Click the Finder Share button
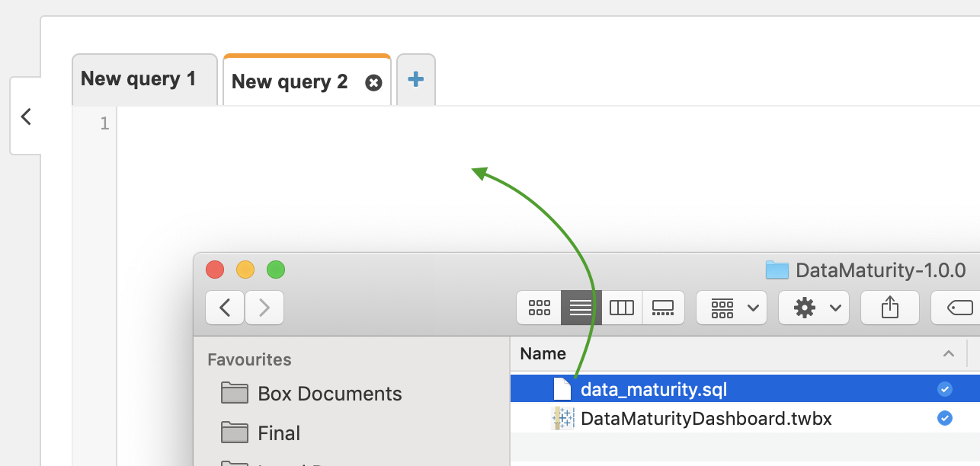The width and height of the screenshot is (980, 466). coord(889,308)
